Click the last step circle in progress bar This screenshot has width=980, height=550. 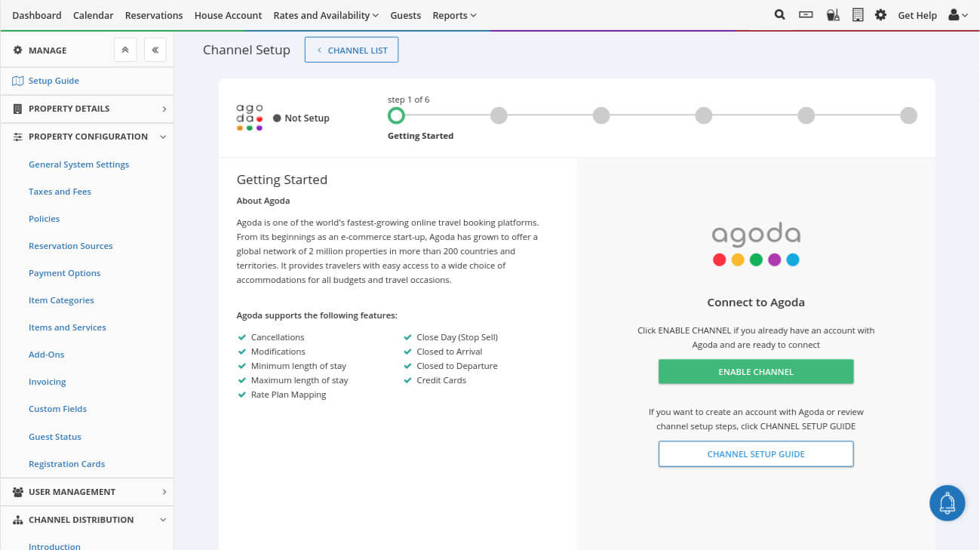click(909, 115)
